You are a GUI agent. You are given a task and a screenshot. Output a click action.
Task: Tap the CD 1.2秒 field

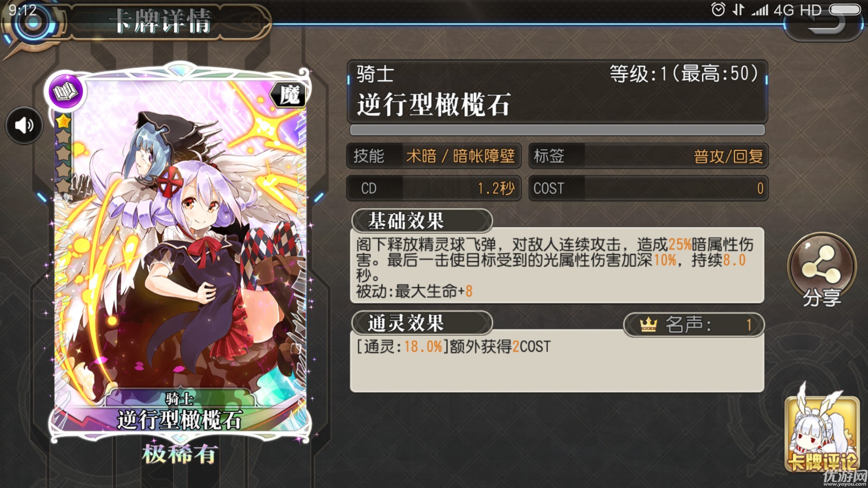click(434, 188)
